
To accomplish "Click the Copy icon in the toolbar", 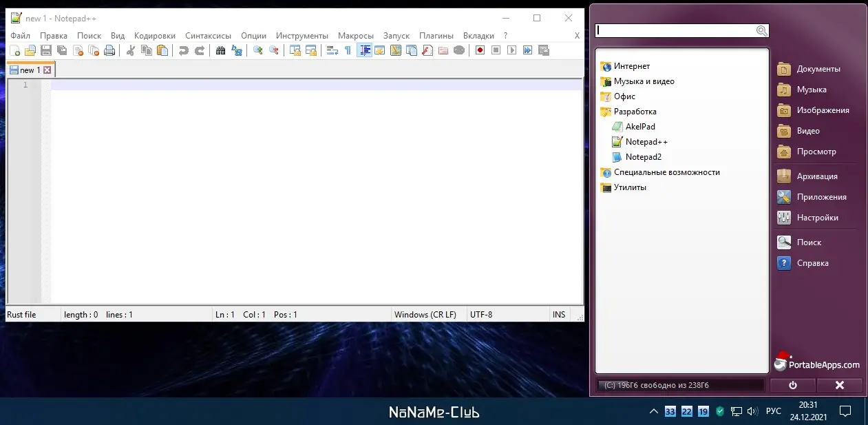I will click(x=146, y=50).
